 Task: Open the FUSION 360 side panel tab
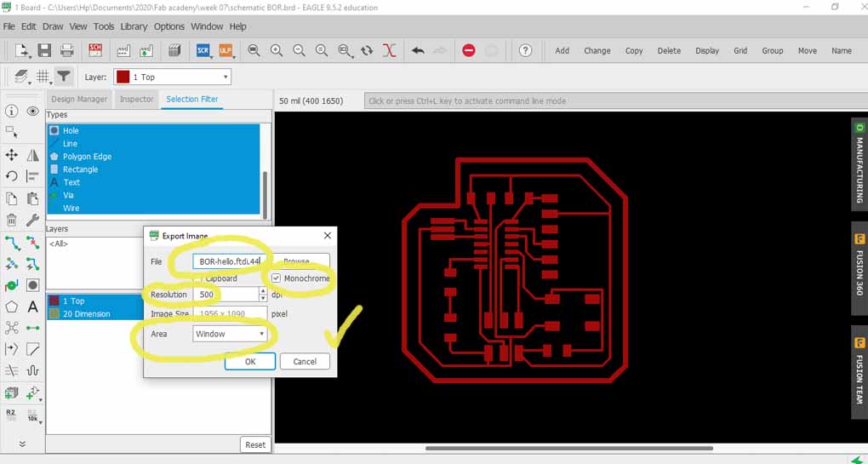pos(859,268)
